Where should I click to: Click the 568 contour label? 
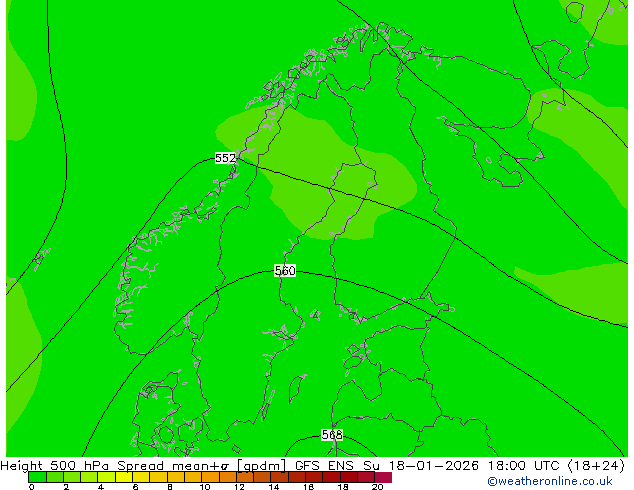332,435
